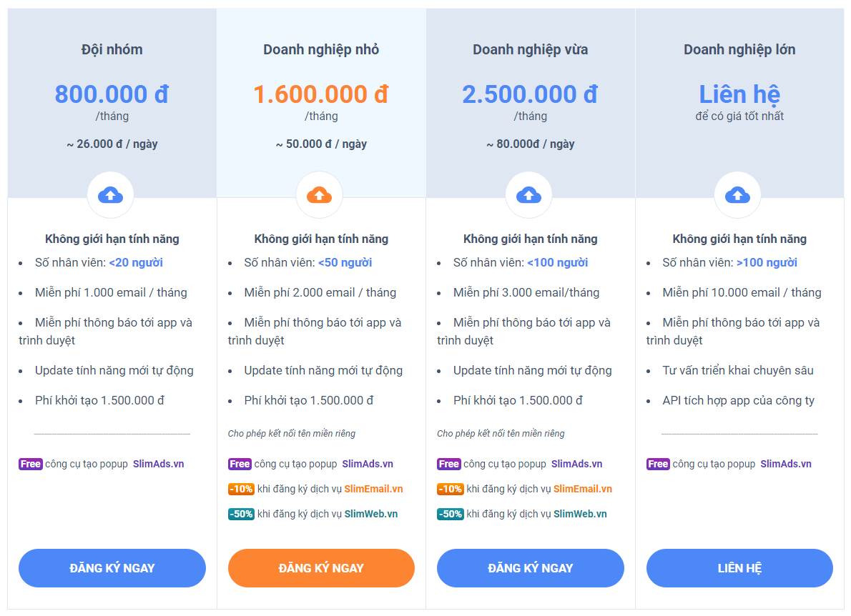Click the teal -50% badge in Doanh nghiệp vừa plan
851x616 pixels.
pos(451,514)
